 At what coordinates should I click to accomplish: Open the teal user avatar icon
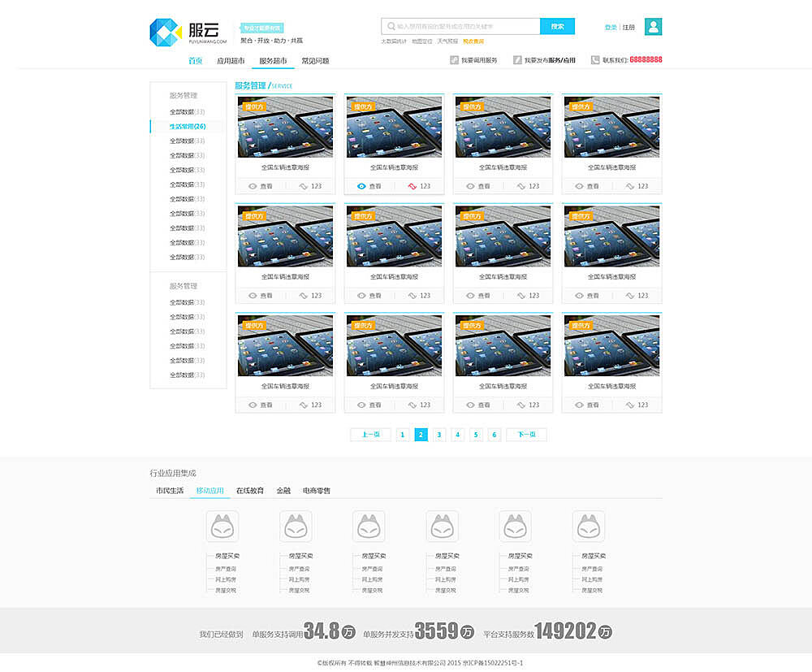click(x=653, y=27)
